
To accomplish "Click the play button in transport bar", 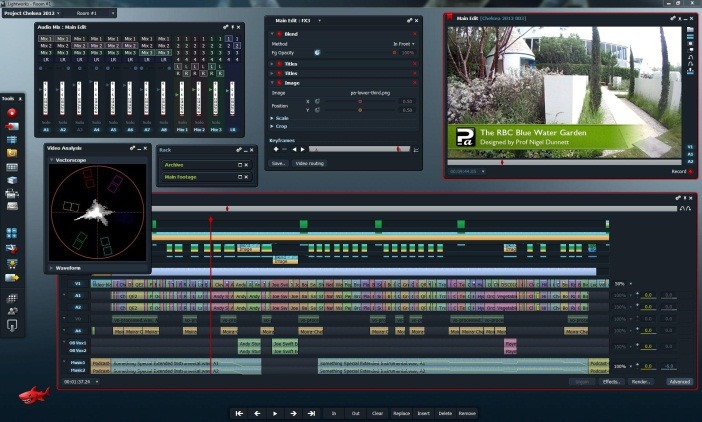I will 275,413.
